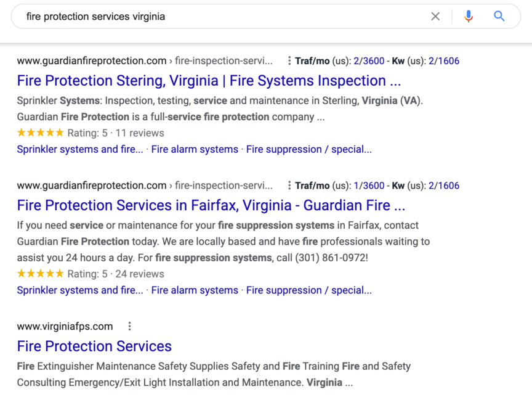Image resolution: width=532 pixels, height=397 pixels.
Task: Click 'Sprinkler systems and fire...' sitelink under first result
Action: pyautogui.click(x=80, y=149)
